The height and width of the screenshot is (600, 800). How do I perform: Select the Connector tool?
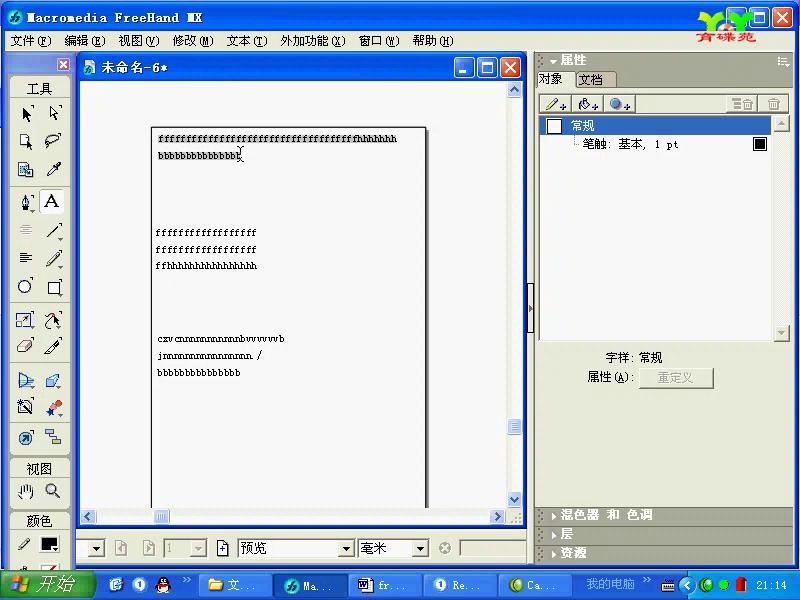tap(54, 437)
